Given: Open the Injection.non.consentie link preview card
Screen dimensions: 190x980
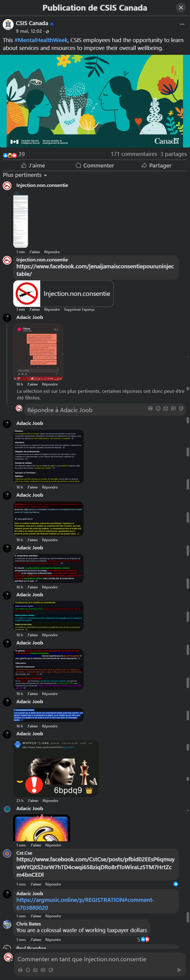Looking at the screenshot, I should pyautogui.click(x=64, y=294).
